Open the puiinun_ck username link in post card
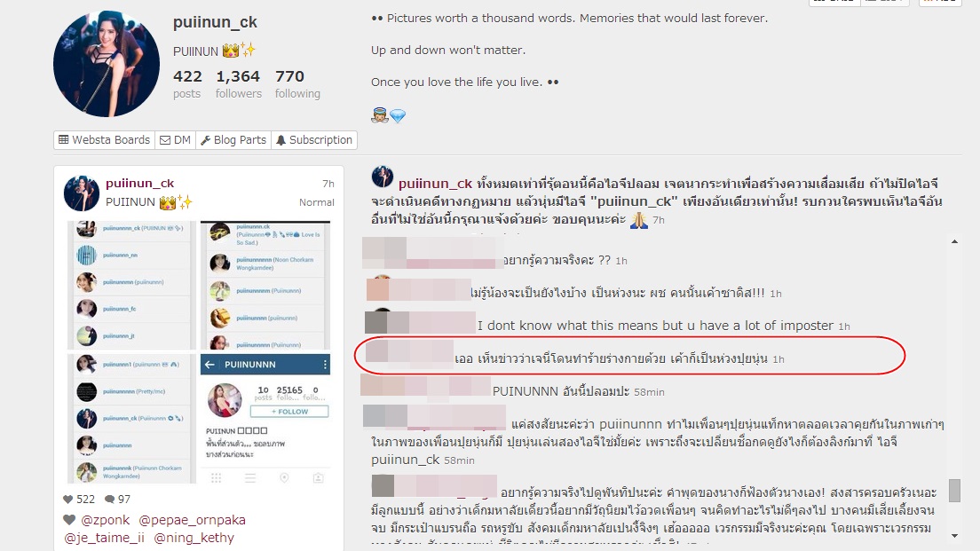 [x=140, y=183]
